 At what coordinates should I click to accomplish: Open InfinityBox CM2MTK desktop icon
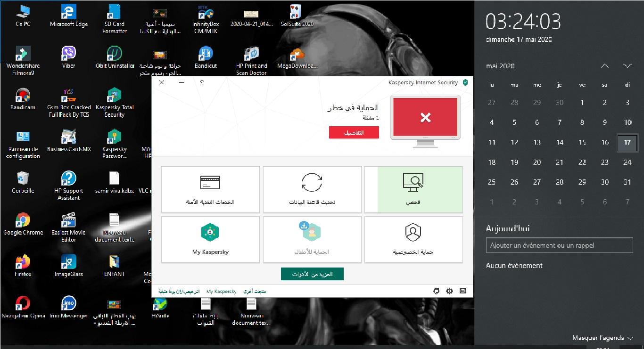206,19
